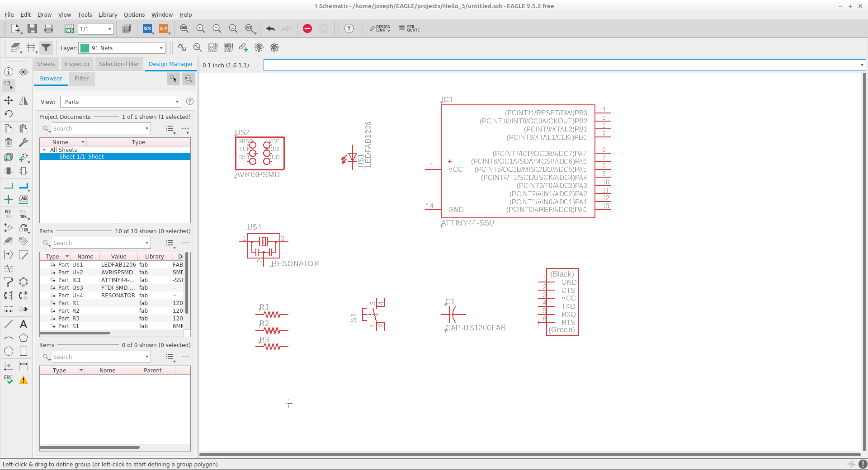Print the schematic using the printer icon
The width and height of the screenshot is (868, 470).
pos(48,29)
